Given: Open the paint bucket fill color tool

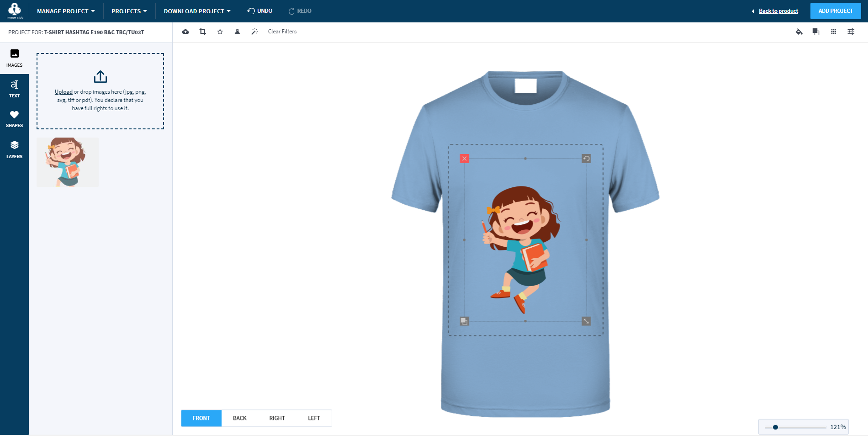Looking at the screenshot, I should point(799,32).
